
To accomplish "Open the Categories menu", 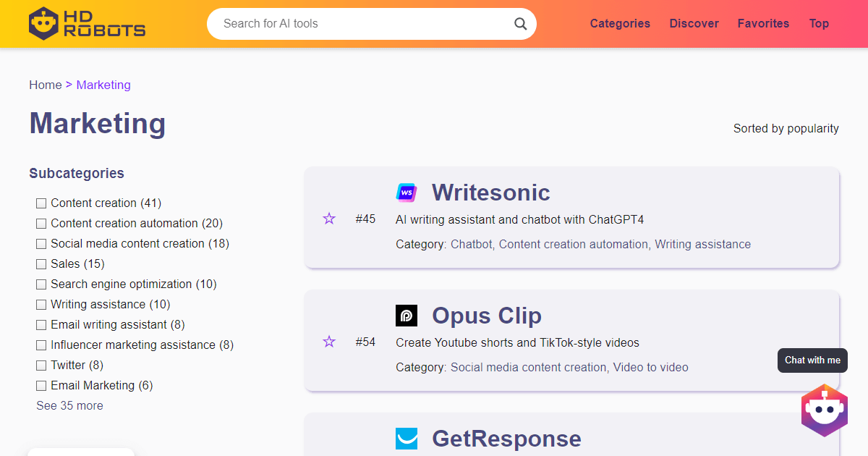I will (620, 23).
